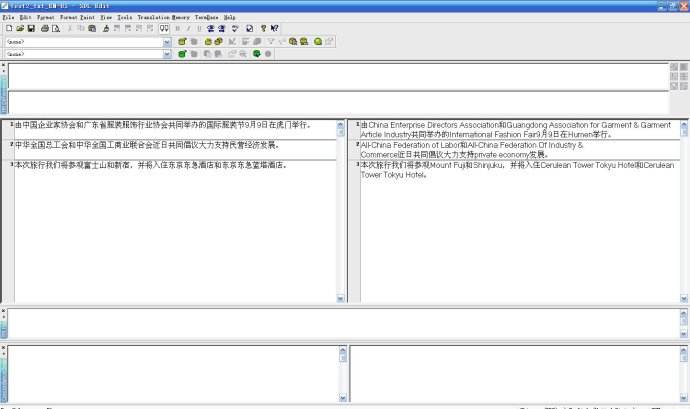The height and width of the screenshot is (409, 690).
Task: Click the Paste clipboard icon
Action: 92,29
